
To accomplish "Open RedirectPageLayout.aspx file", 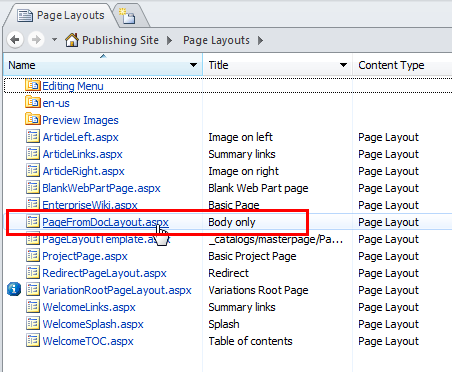I will (x=104, y=273).
